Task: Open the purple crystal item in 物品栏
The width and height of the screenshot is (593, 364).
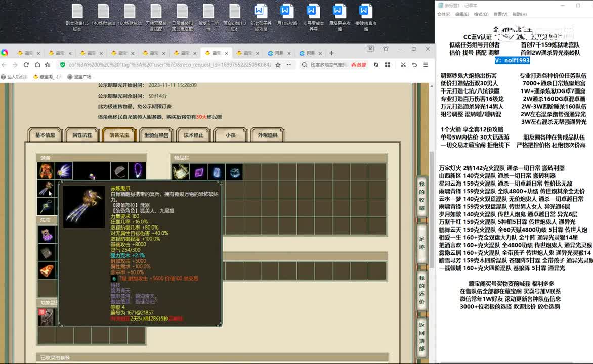Action: tap(198, 172)
